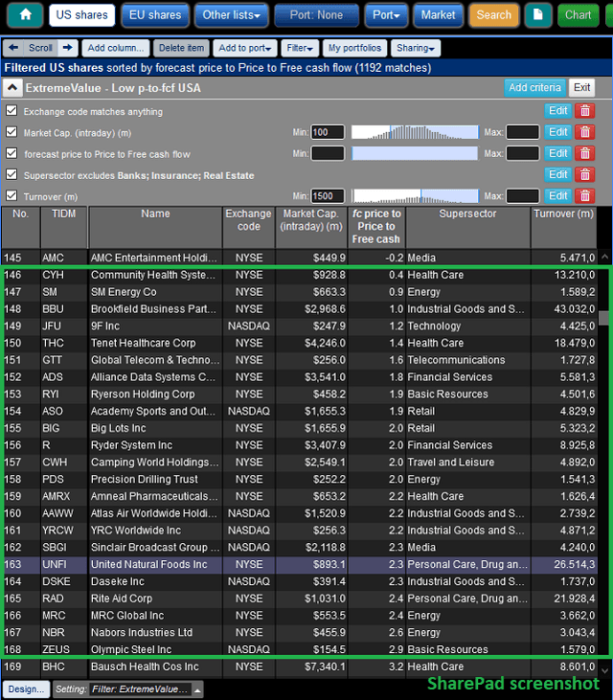Click Add column button
This screenshot has width=613, height=700.
116,48
